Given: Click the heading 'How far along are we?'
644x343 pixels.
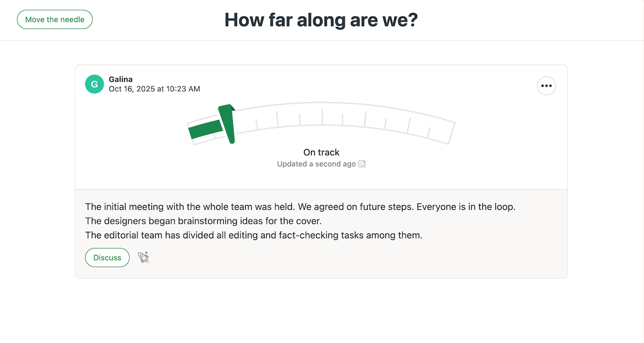Looking at the screenshot, I should 321,19.
